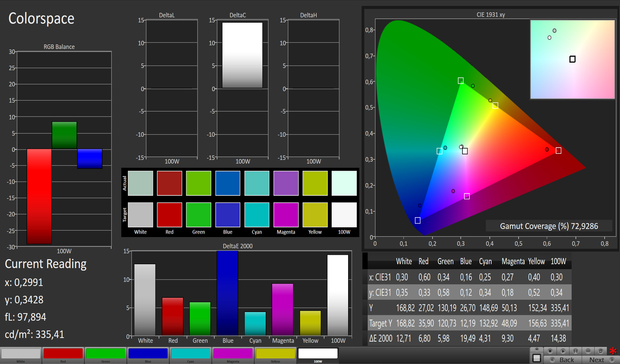This screenshot has height=364, width=620.
Task: Click the red asterisk icon
Action: 613,351
